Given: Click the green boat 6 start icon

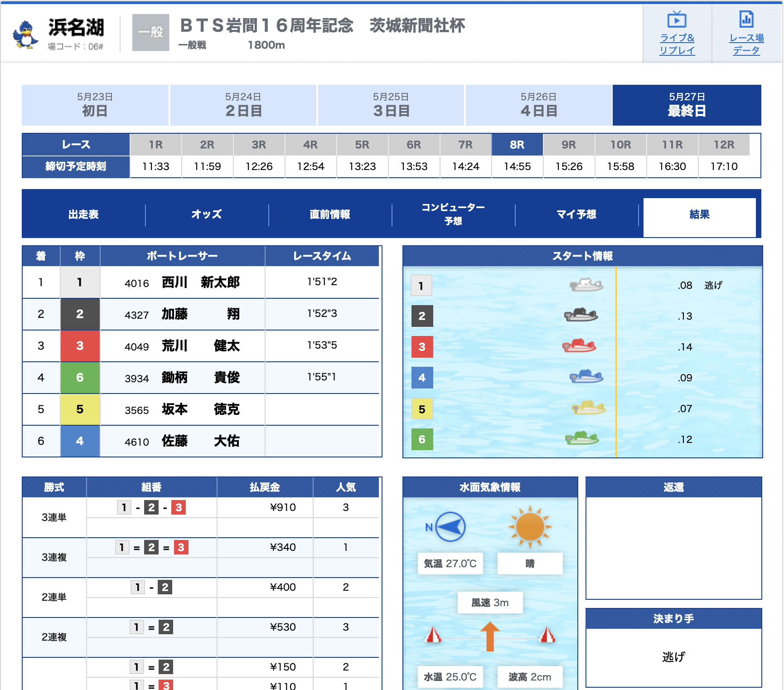Looking at the screenshot, I should tap(581, 438).
